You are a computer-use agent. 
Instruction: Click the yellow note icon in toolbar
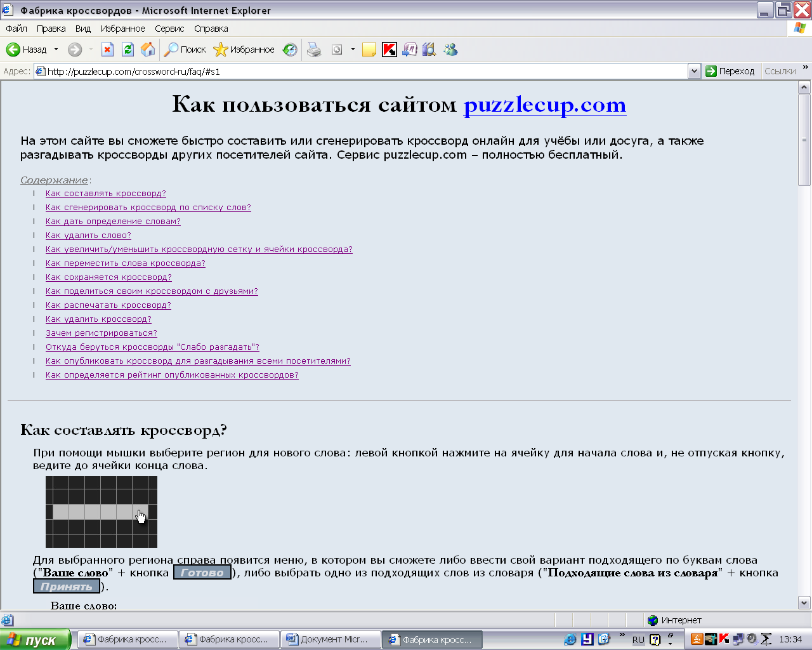[369, 50]
